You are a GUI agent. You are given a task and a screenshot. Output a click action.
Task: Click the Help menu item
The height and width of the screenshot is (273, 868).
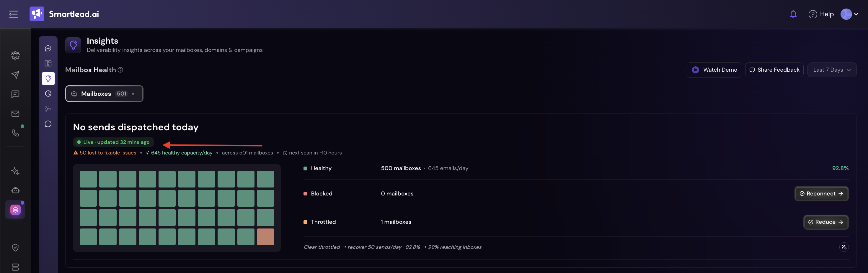tap(821, 14)
